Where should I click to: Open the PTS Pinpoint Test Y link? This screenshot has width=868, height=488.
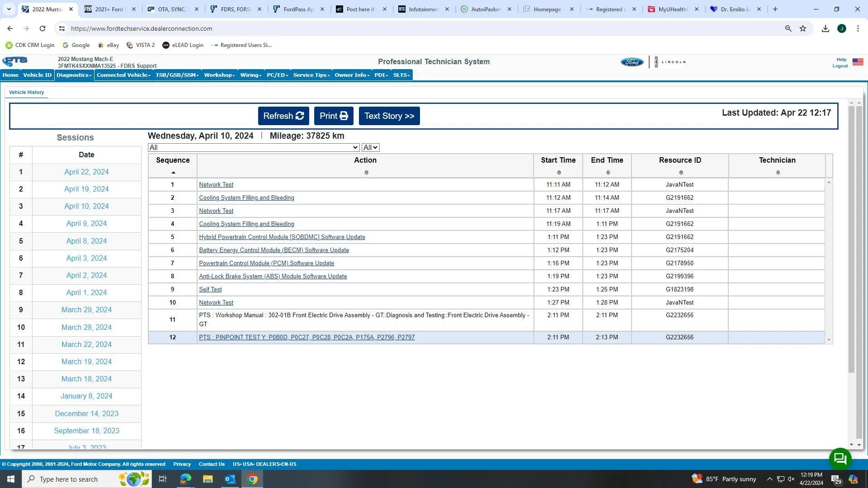307,338
